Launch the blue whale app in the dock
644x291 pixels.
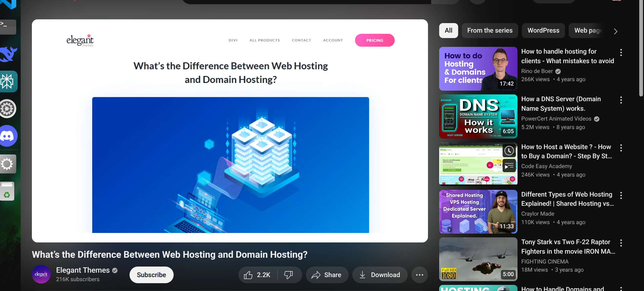tap(8, 54)
